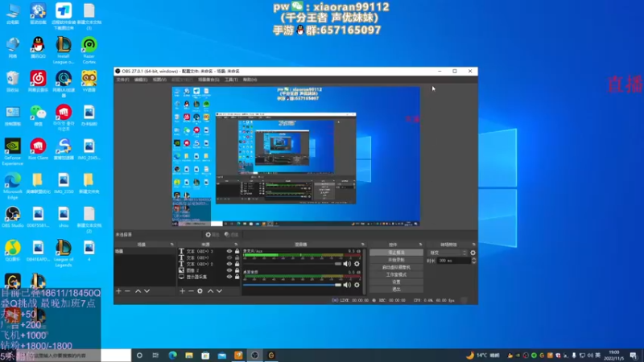The image size is (644, 362).
Task: Open the League of Legends desktop icon
Action: click(64, 253)
